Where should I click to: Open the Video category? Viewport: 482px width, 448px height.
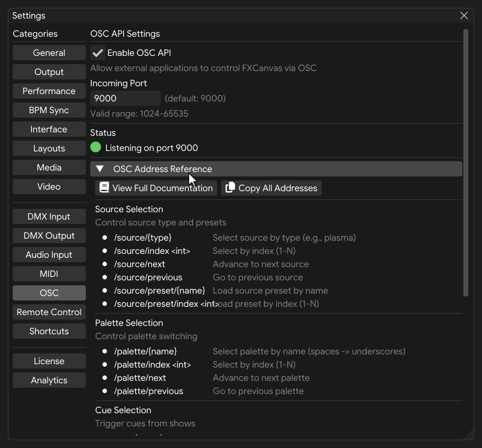pos(49,187)
